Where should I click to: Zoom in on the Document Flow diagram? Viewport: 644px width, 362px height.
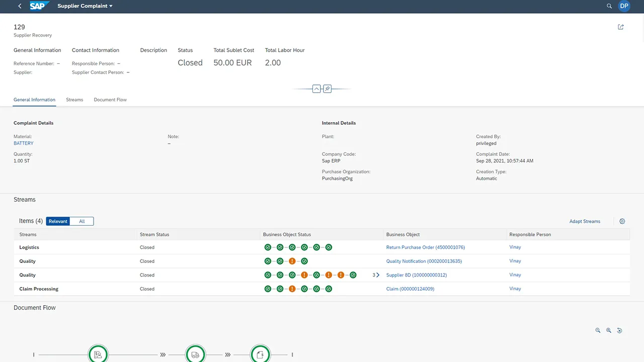point(609,330)
